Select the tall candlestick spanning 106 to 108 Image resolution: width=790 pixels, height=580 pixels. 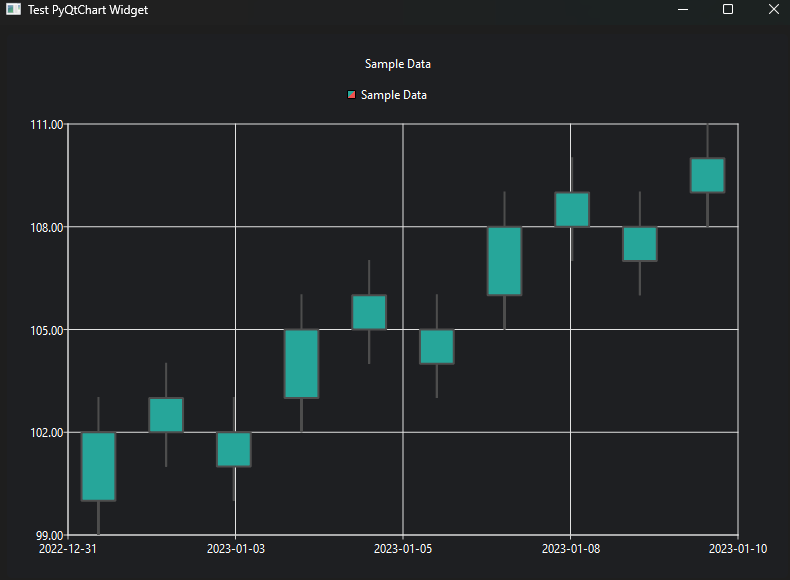click(504, 261)
